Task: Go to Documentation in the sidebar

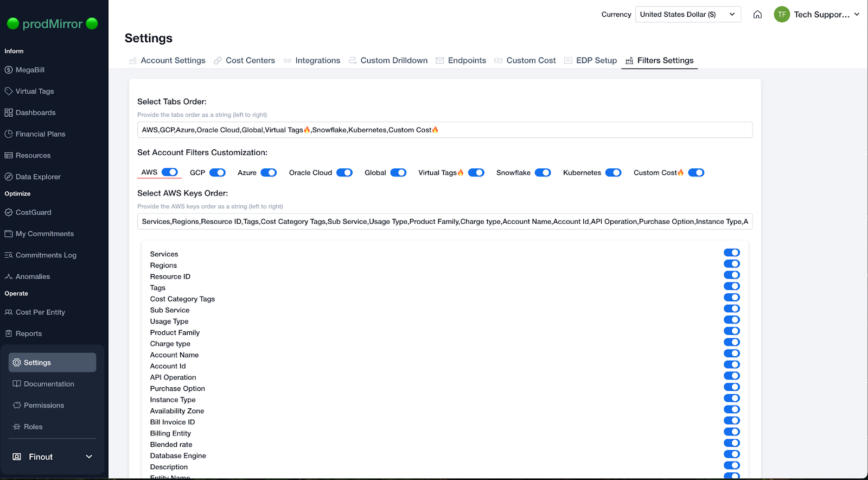Action: click(49, 384)
